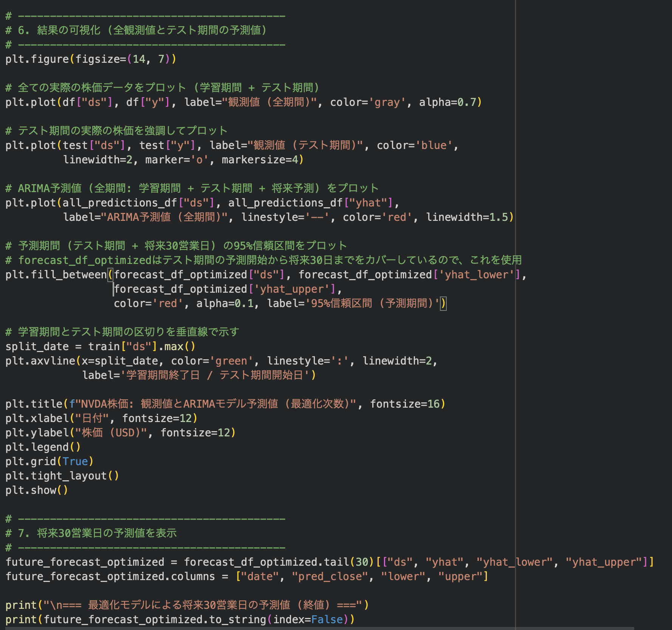Click the label '学習期間終了日 / テスト期間開始日' string
672x630 pixels.
215,375
